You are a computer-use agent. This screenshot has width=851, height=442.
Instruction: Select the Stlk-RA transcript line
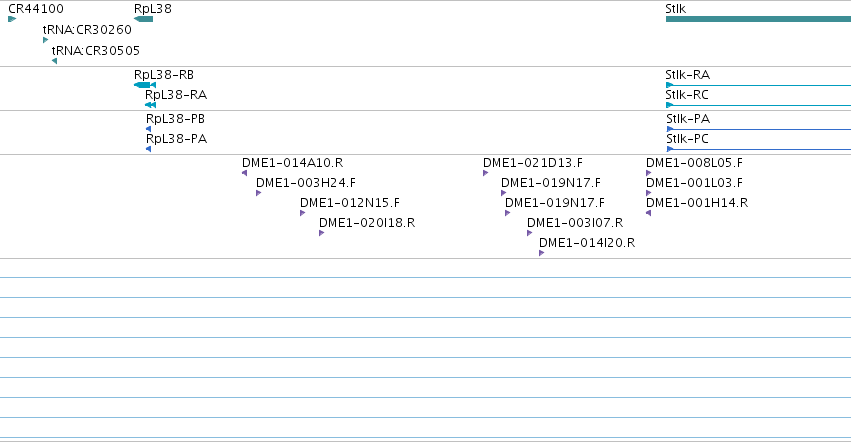tap(758, 85)
